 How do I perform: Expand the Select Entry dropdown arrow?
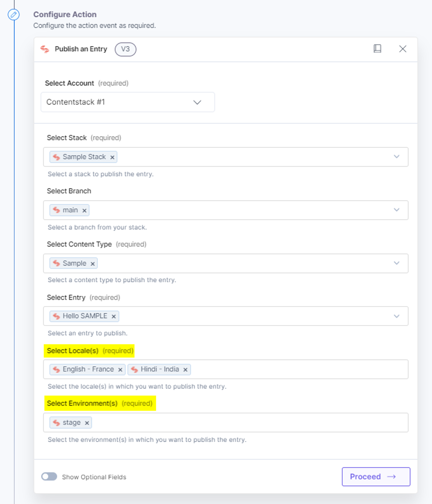(x=396, y=316)
